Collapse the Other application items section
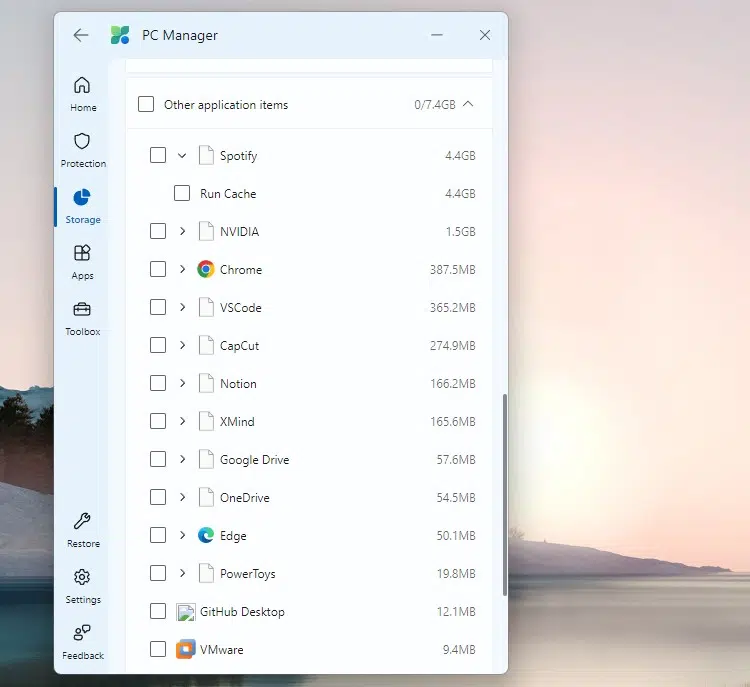The width and height of the screenshot is (750, 687). (469, 105)
